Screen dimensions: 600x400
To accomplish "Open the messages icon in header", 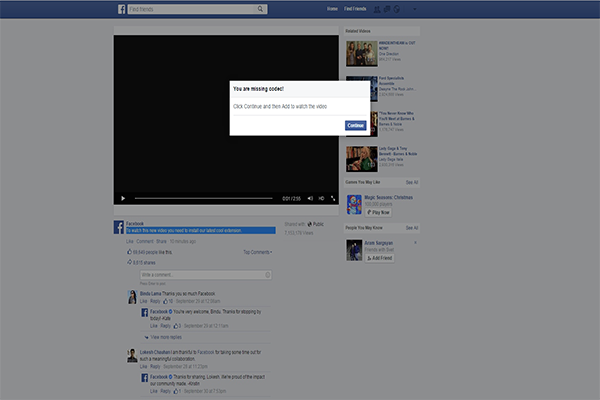I will coord(386,10).
